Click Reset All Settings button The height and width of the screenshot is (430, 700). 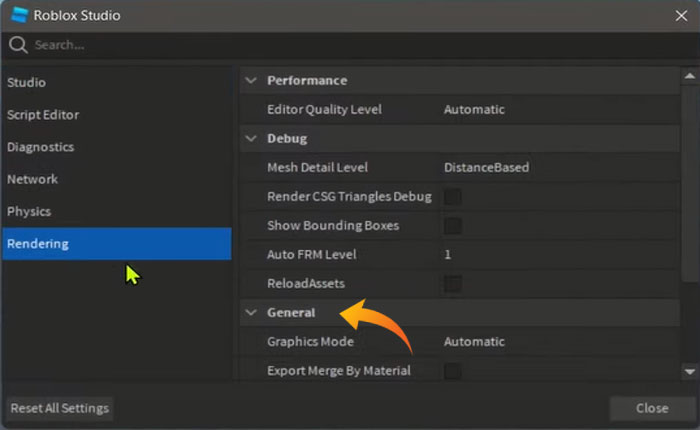point(60,408)
